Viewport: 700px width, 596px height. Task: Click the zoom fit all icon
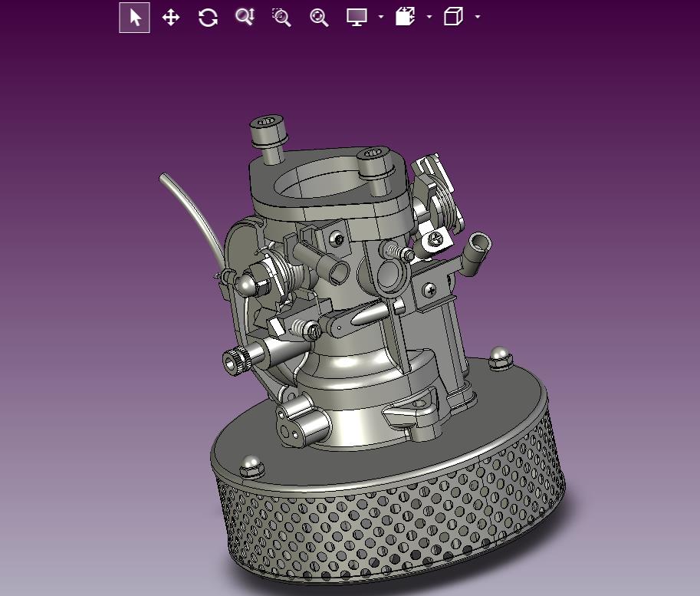coord(319,18)
